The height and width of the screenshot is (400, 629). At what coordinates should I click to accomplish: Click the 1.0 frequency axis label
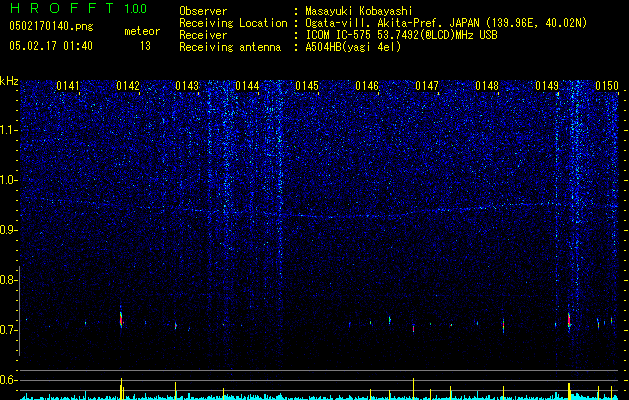point(10,180)
